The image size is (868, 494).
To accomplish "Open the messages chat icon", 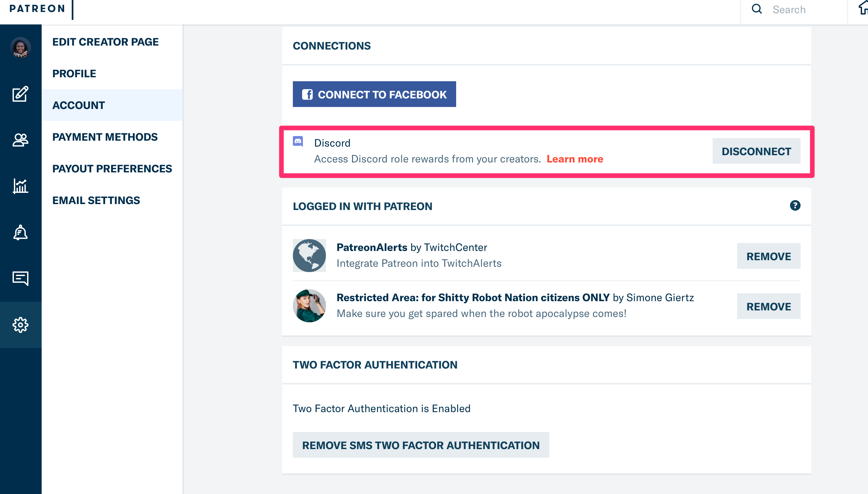I will (x=20, y=278).
